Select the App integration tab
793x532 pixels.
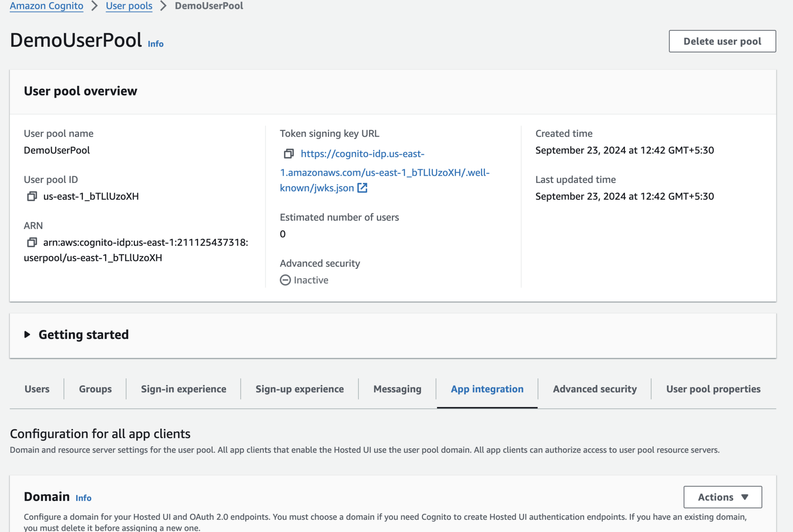[x=487, y=389]
